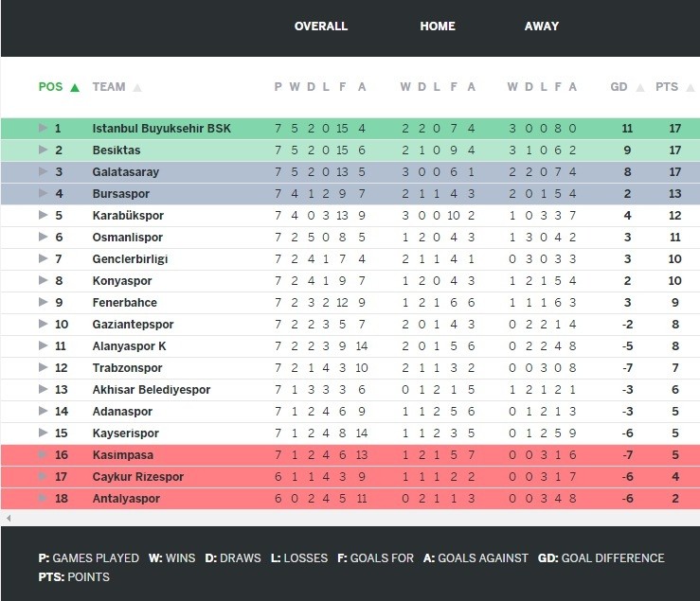This screenshot has width=700, height=601.
Task: Click the horizontal scrollbar left arrow
Action: click(x=8, y=519)
